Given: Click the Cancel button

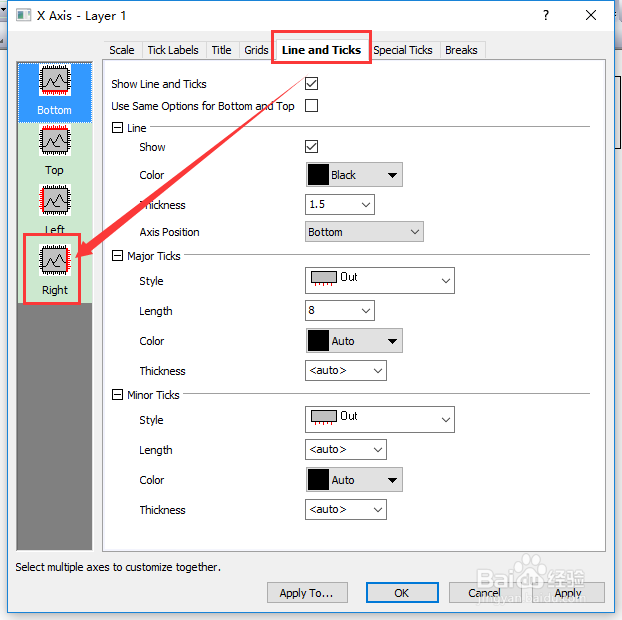Looking at the screenshot, I should click(484, 593).
